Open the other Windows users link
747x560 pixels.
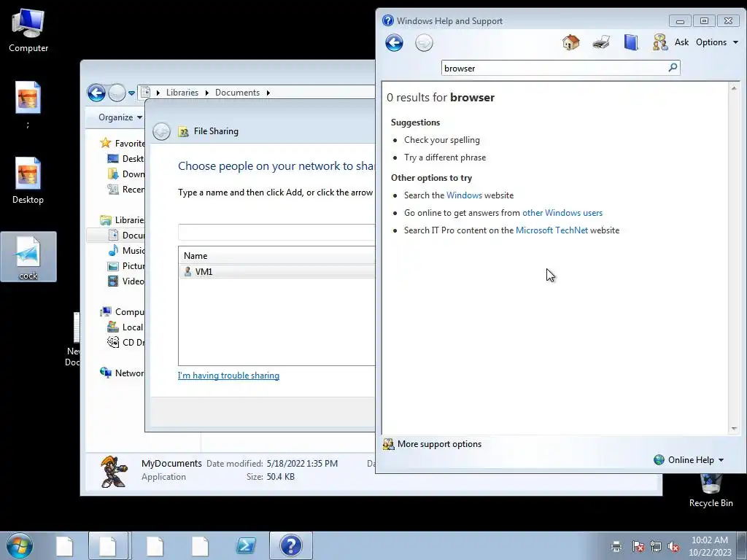[562, 213]
